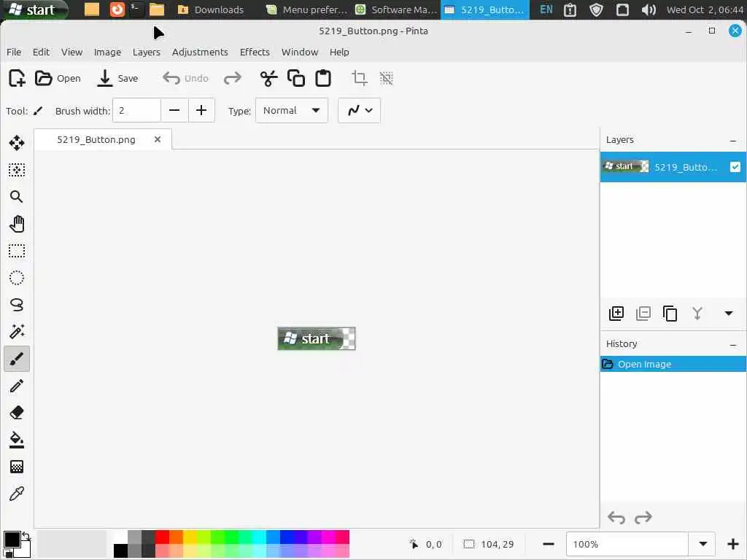The image size is (747, 560).
Task: Select the Magic Wand tool
Action: tap(17, 332)
